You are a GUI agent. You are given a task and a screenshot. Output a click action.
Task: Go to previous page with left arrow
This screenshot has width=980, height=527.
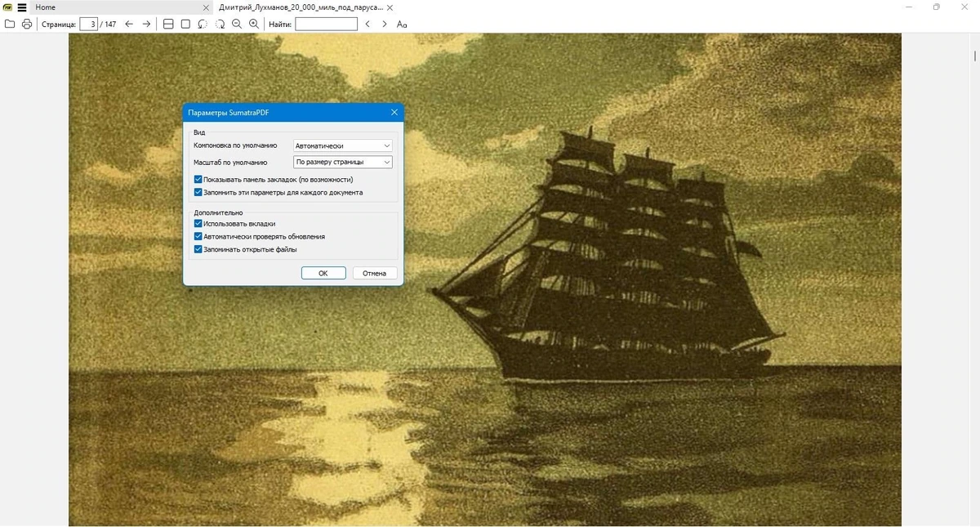pyautogui.click(x=129, y=24)
